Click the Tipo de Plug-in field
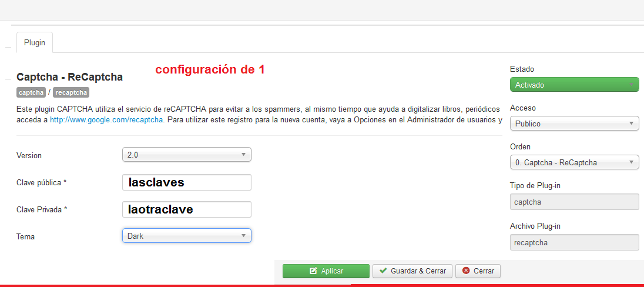The image size is (644, 287). click(x=574, y=202)
